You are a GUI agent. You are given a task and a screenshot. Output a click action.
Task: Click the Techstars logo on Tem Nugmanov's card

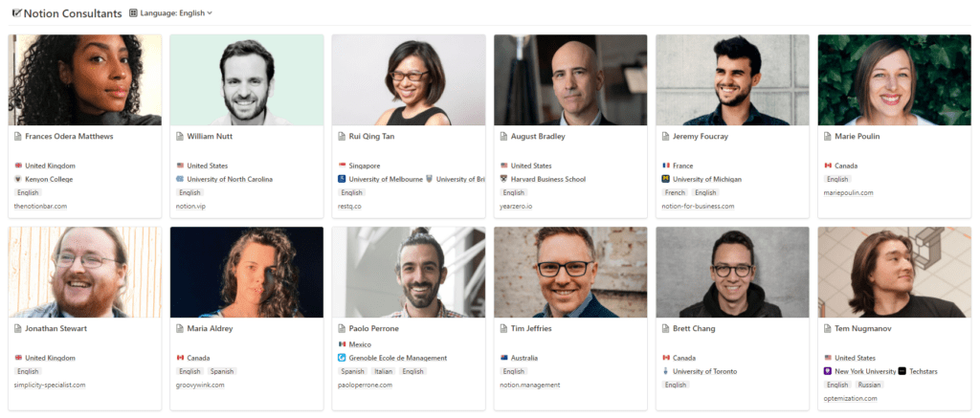[901, 370]
